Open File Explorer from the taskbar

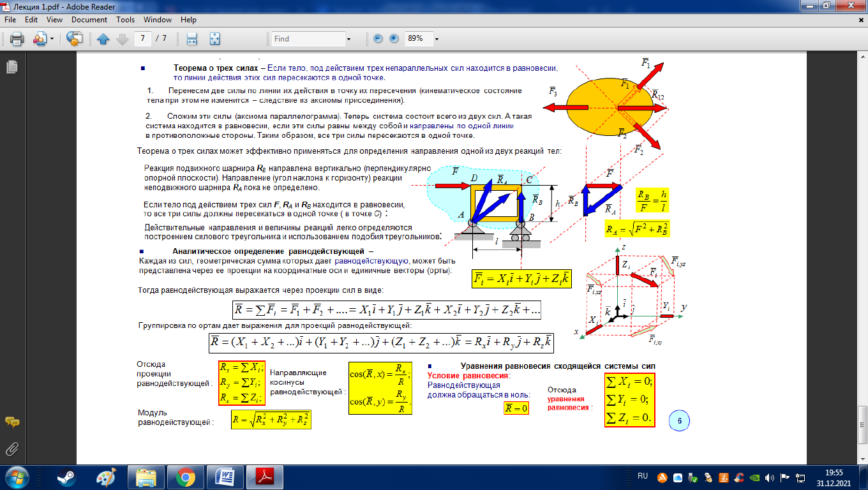click(x=146, y=477)
